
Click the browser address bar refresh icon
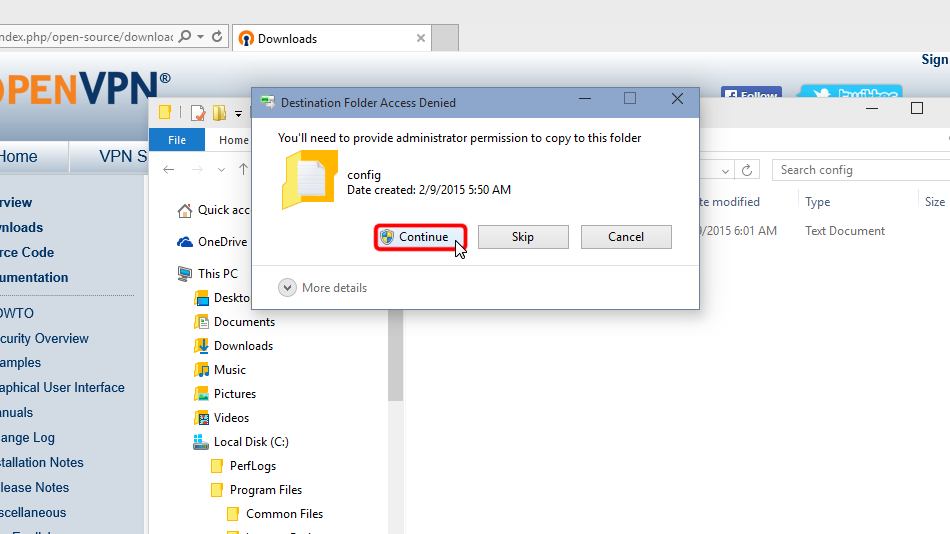pos(217,37)
